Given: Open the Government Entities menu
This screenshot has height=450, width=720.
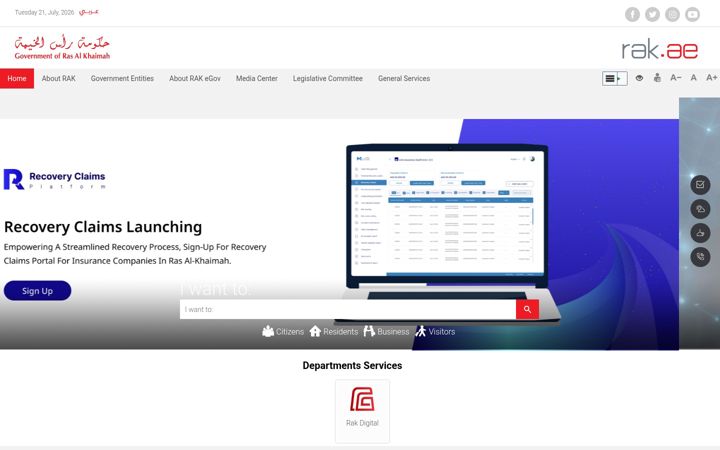Looking at the screenshot, I should tap(122, 79).
